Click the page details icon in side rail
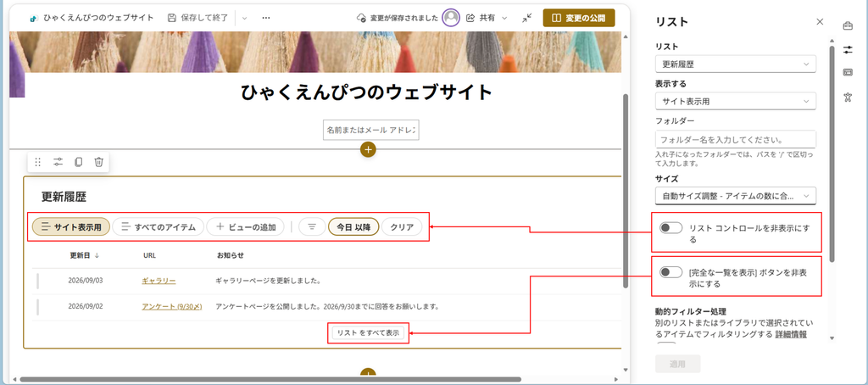The image size is (868, 385). tap(847, 73)
